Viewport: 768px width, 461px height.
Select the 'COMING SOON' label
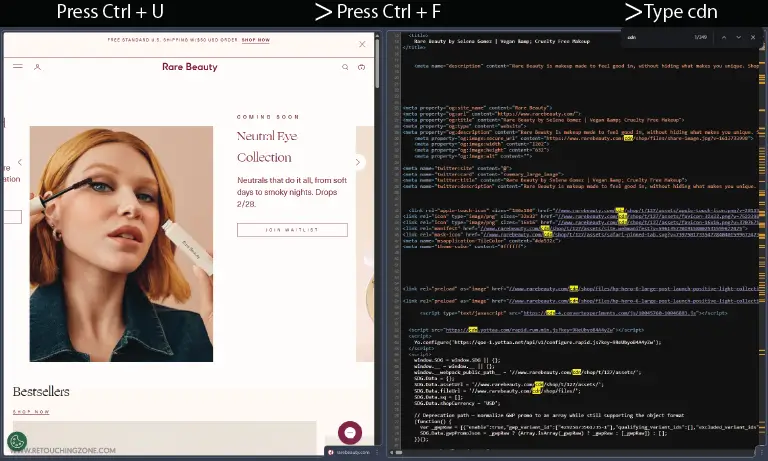tap(268, 117)
